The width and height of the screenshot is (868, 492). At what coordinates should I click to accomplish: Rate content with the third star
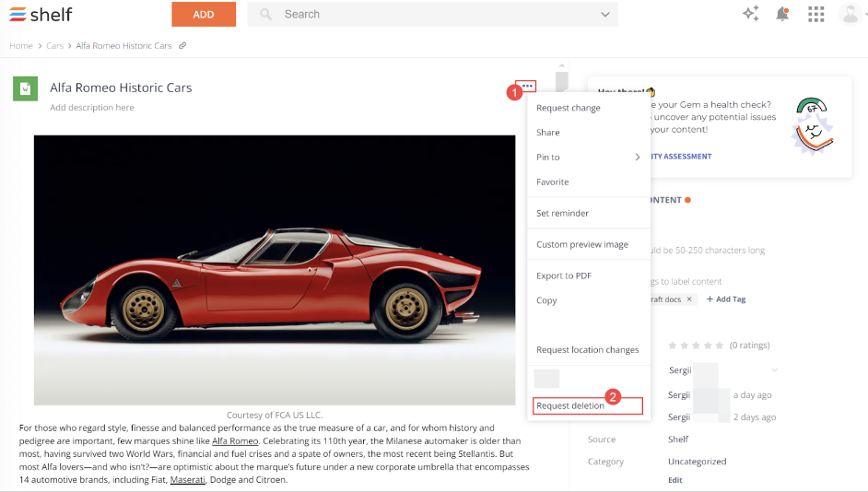pos(696,346)
